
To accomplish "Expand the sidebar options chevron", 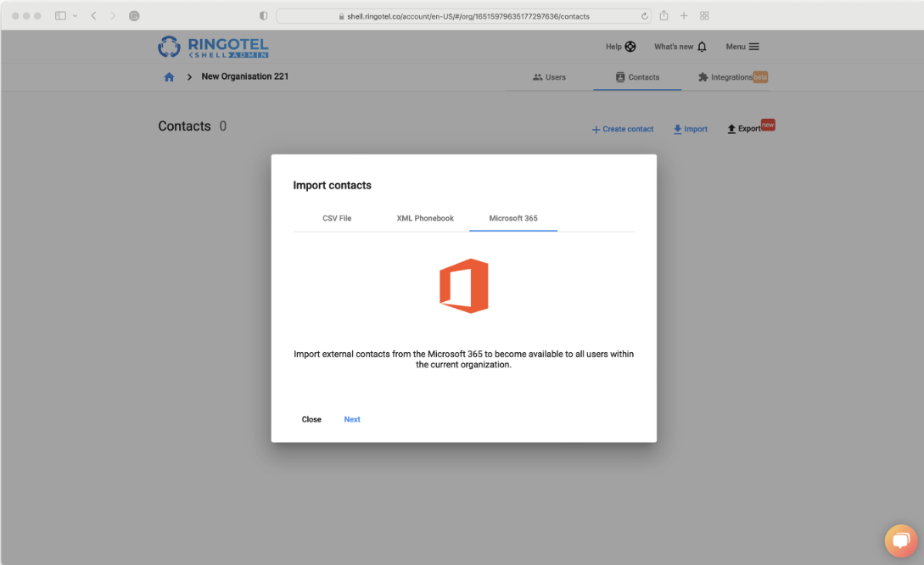I will point(75,16).
